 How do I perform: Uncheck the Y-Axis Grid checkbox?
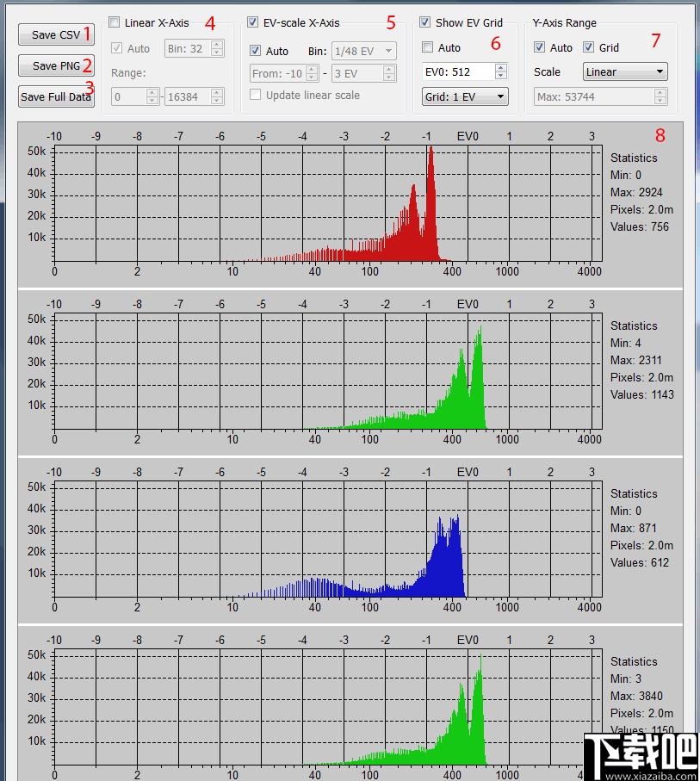coord(588,47)
